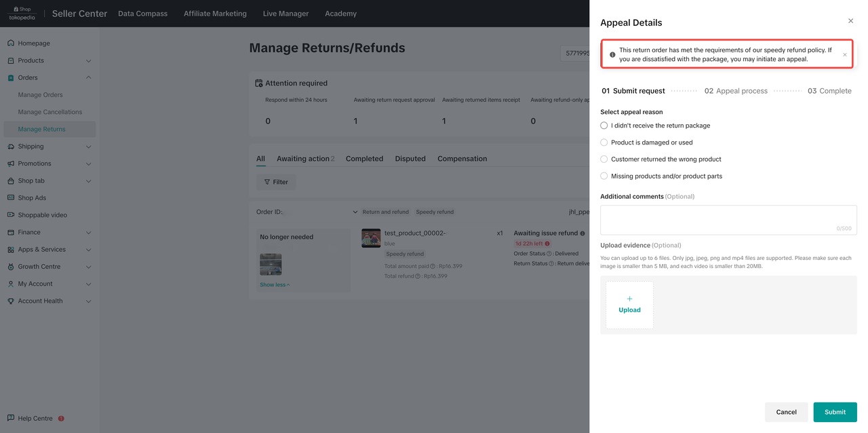Image resolution: width=868 pixels, height=433 pixels.
Task: Click the Additional comments text box
Action: 728,220
